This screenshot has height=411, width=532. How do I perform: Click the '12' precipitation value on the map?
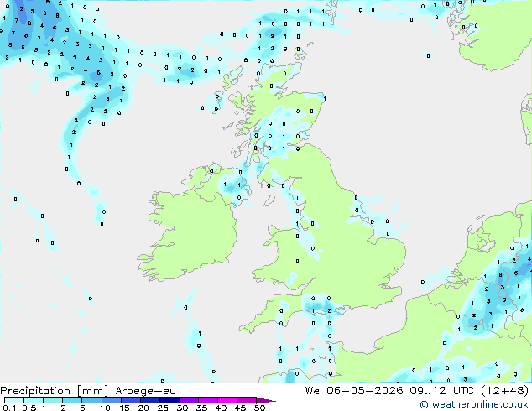(19, 9)
